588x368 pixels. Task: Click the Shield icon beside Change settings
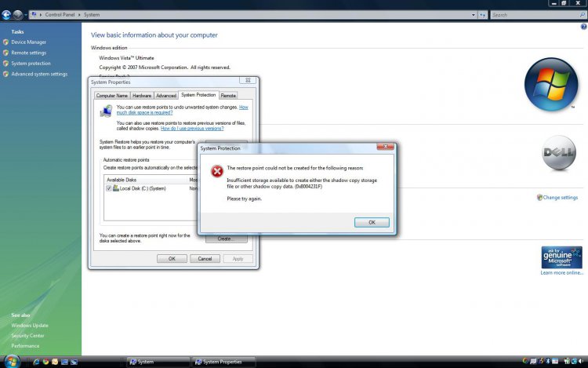tap(539, 197)
